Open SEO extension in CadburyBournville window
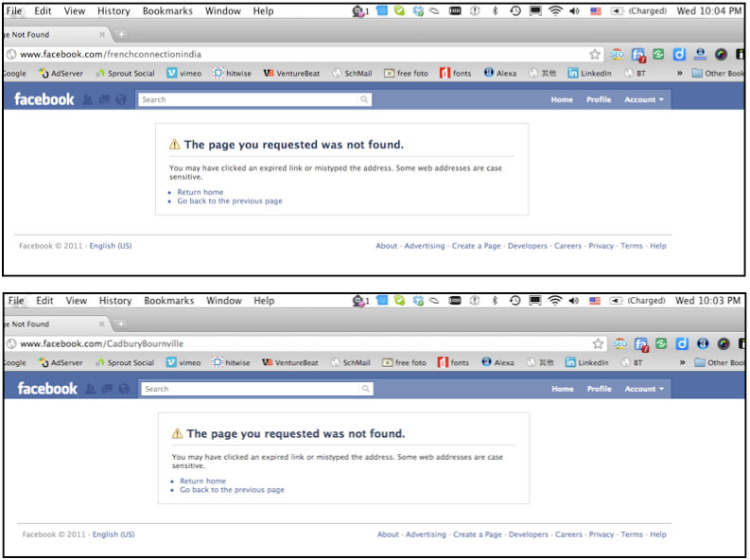 [619, 343]
